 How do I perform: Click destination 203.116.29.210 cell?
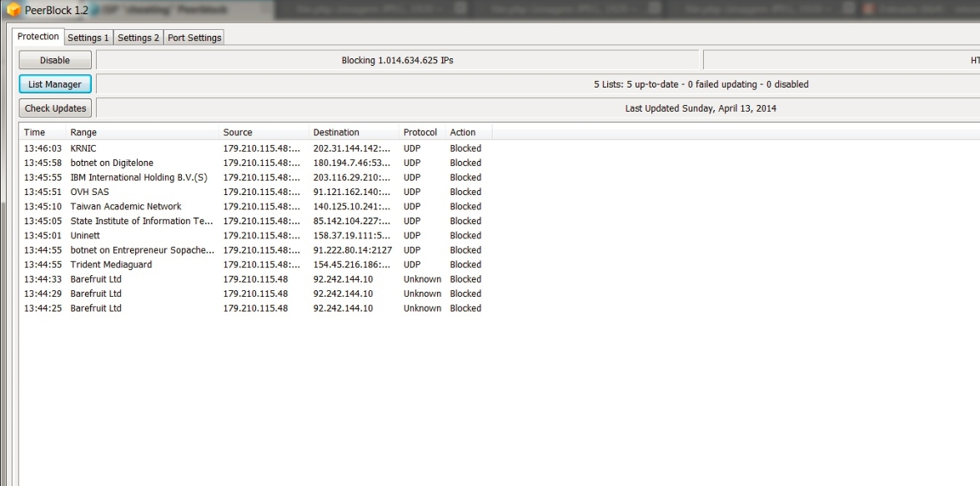click(352, 178)
